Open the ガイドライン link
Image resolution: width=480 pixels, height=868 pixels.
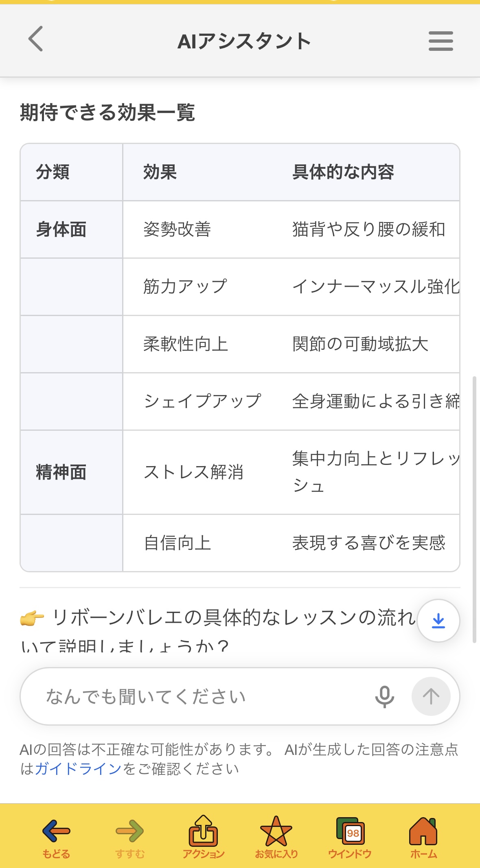[x=78, y=769]
